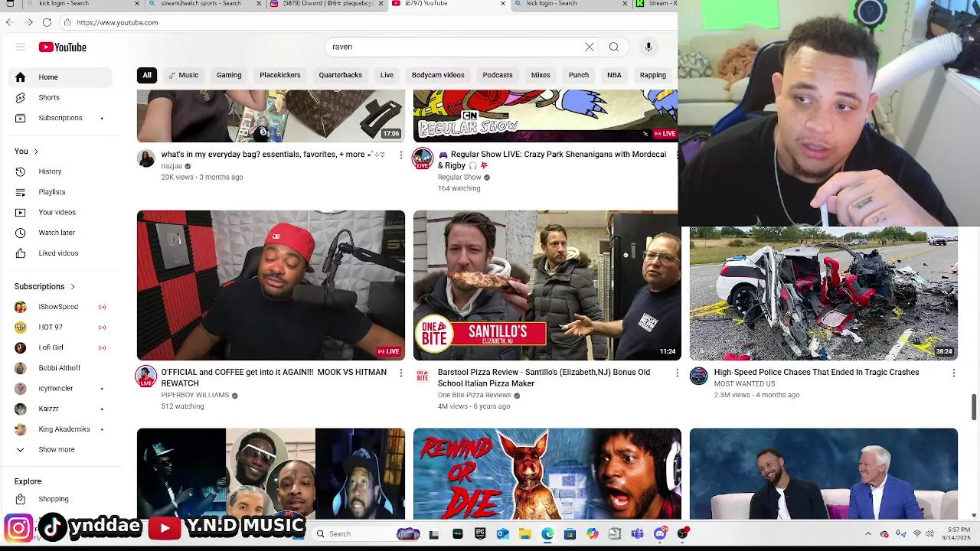Play the police chases crash thumbnail
The width and height of the screenshot is (980, 551).
[x=824, y=293]
